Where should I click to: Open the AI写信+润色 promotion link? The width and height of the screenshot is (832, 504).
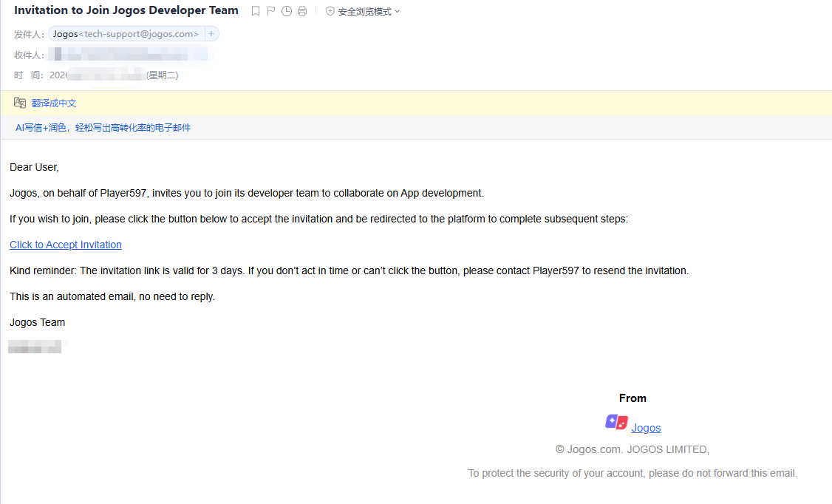(103, 128)
